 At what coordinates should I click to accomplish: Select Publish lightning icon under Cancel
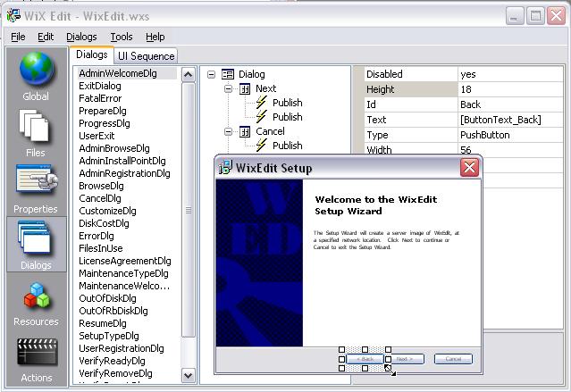tap(262, 145)
